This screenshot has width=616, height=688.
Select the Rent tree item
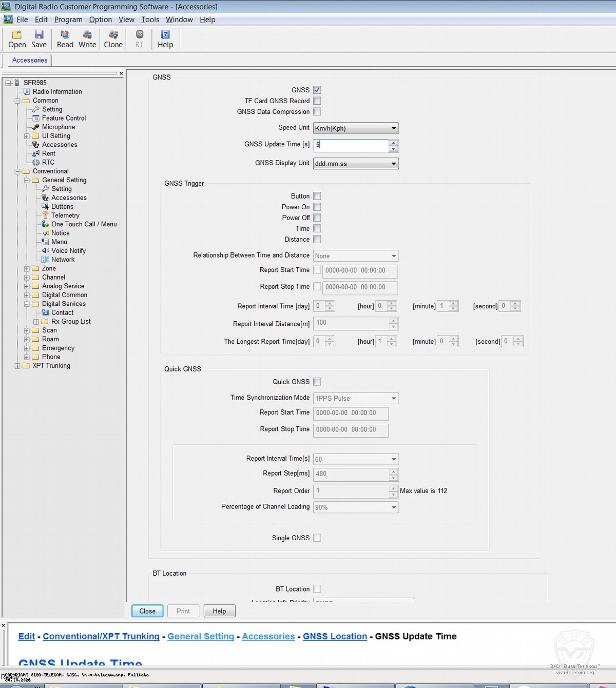click(x=49, y=154)
